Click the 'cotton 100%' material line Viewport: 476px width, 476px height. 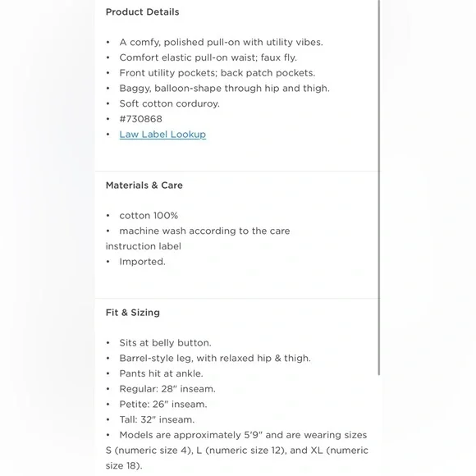[x=149, y=216]
